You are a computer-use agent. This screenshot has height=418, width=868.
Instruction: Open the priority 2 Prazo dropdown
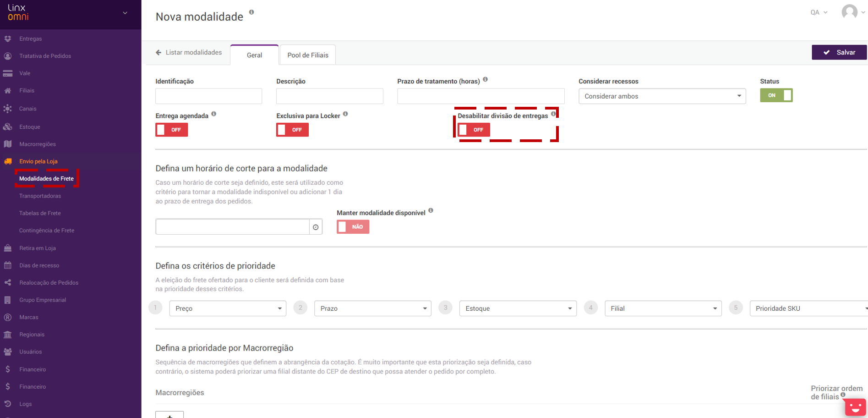click(x=372, y=308)
